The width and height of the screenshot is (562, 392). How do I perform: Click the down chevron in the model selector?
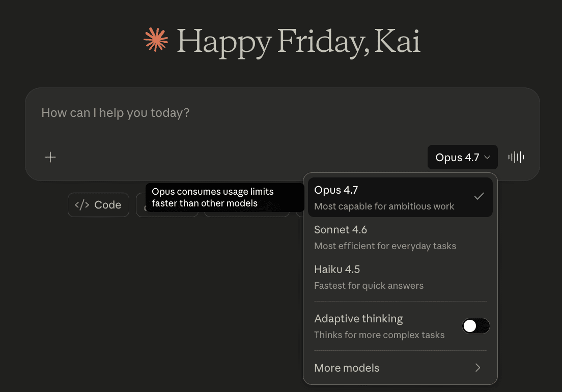(x=487, y=158)
